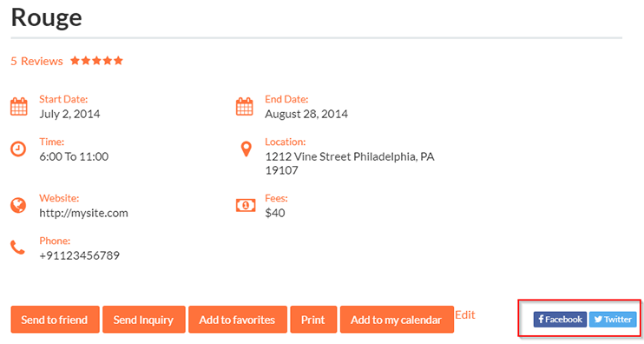The height and width of the screenshot is (344, 644).
Task: Open the Edit link
Action: [x=465, y=314]
